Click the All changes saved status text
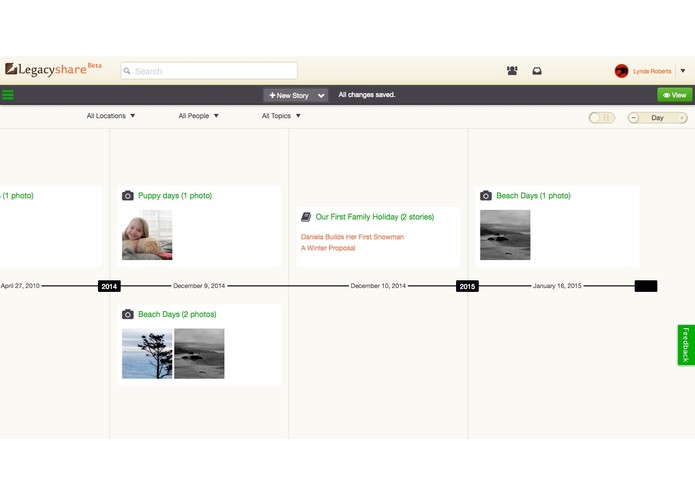 367,95
